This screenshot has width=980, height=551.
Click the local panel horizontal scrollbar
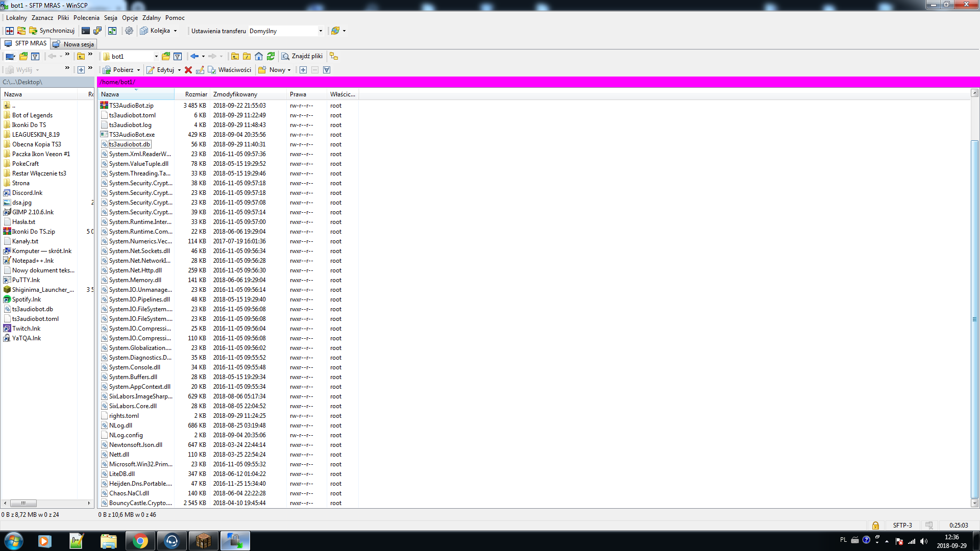23,503
